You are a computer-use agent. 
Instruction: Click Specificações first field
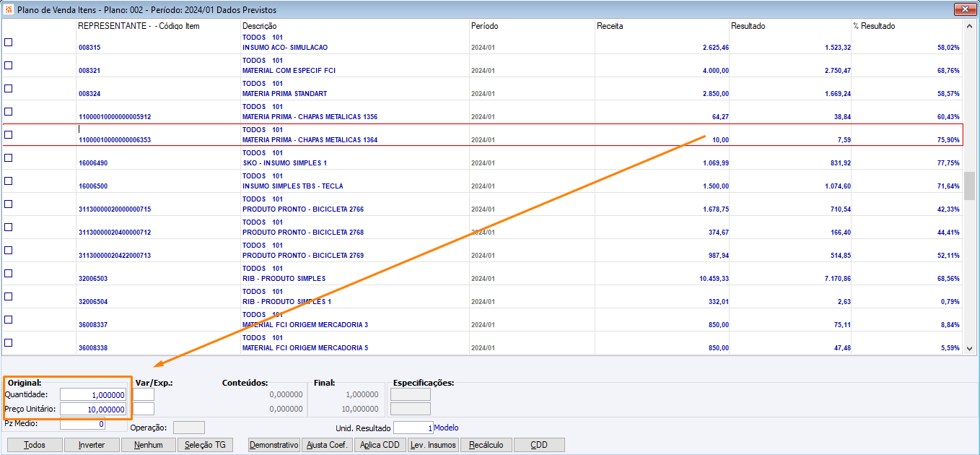pyautogui.click(x=410, y=394)
